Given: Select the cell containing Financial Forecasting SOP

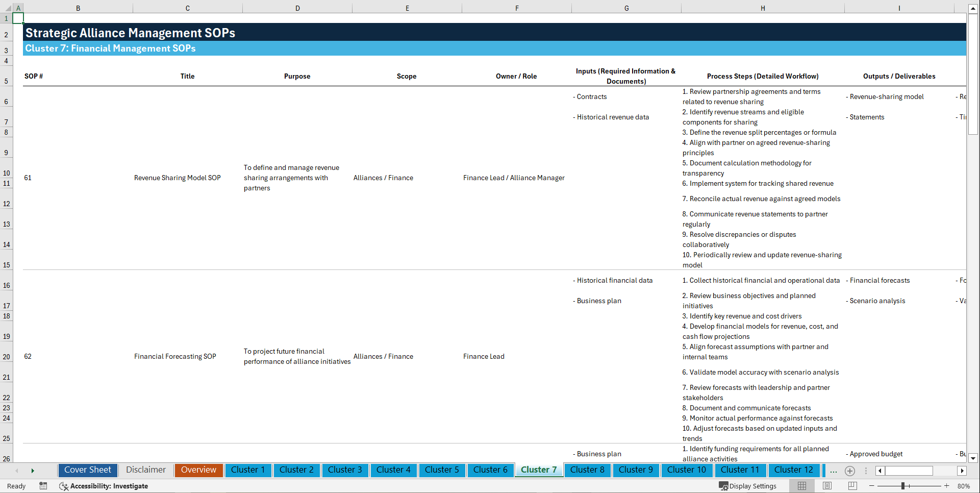Looking at the screenshot, I should point(175,356).
